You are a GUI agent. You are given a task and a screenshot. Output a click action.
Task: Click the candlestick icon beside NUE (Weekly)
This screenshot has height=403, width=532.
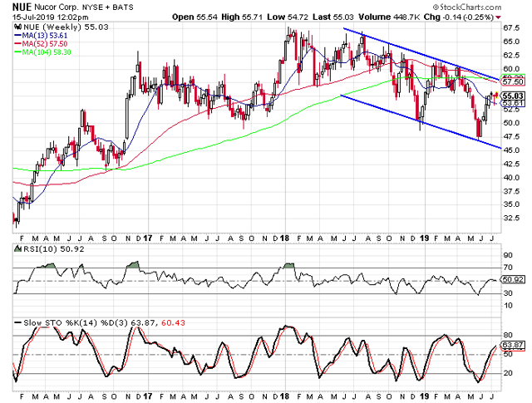click(x=17, y=27)
